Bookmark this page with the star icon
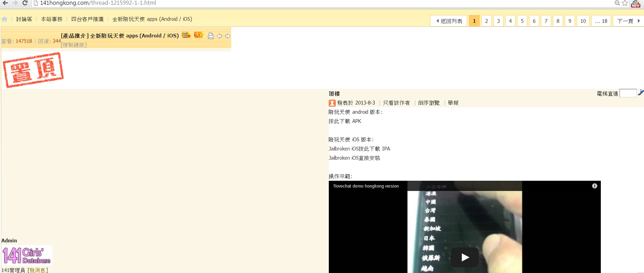 pyautogui.click(x=625, y=3)
